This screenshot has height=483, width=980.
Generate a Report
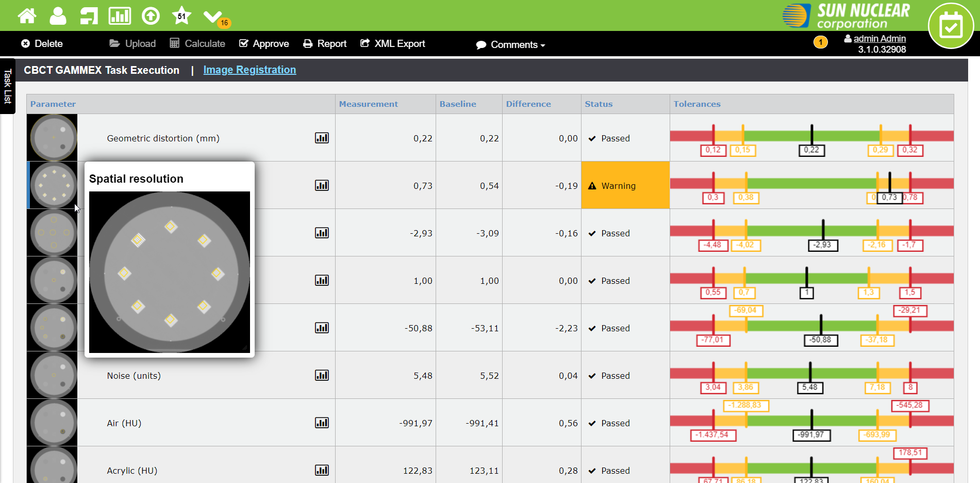[x=325, y=44]
